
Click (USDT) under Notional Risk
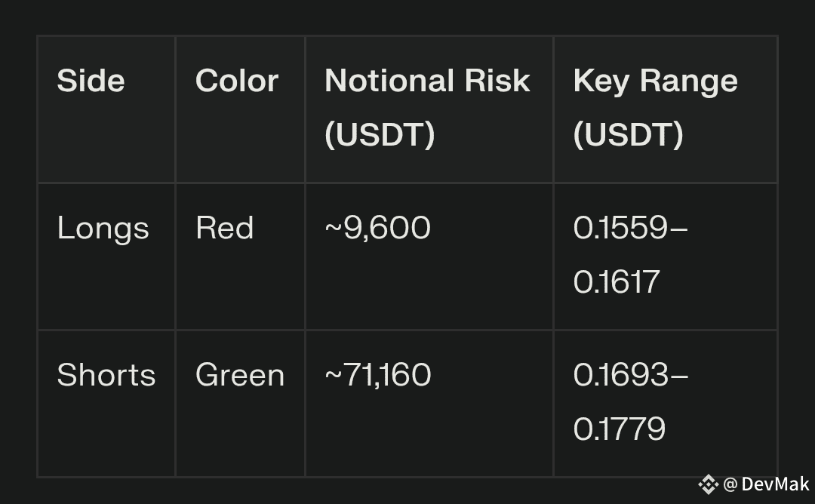click(380, 134)
